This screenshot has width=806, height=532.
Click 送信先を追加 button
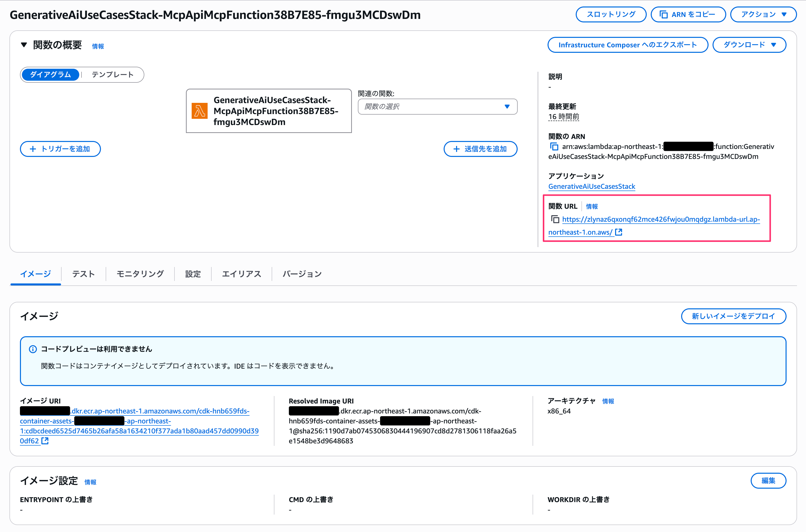click(481, 149)
